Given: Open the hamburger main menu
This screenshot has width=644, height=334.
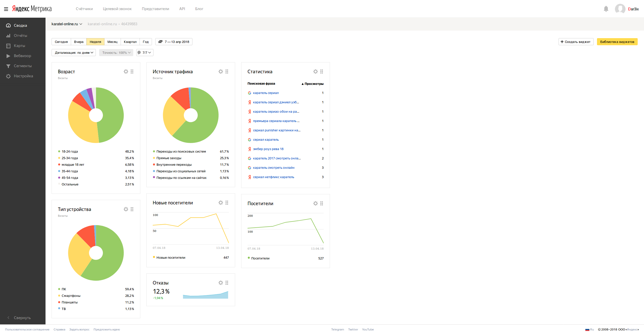Looking at the screenshot, I should (6, 9).
